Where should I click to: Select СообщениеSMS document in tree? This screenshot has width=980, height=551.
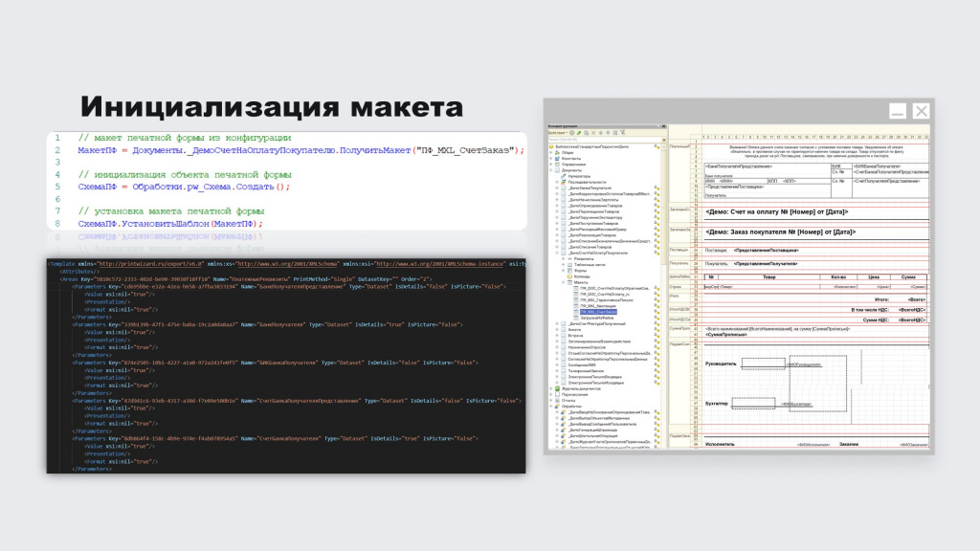[x=582, y=364]
